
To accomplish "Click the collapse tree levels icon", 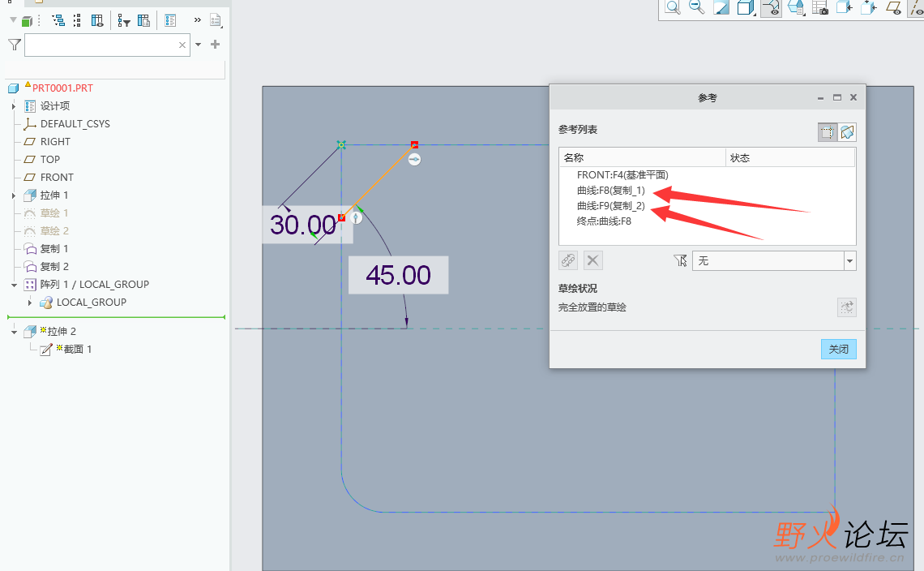I will [77, 20].
